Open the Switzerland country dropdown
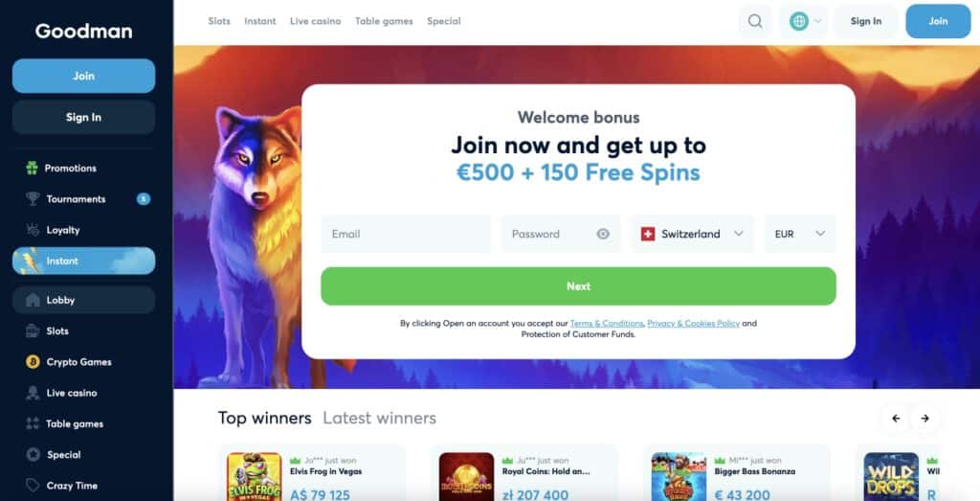Screen dimensions: 980x501 tap(693, 234)
